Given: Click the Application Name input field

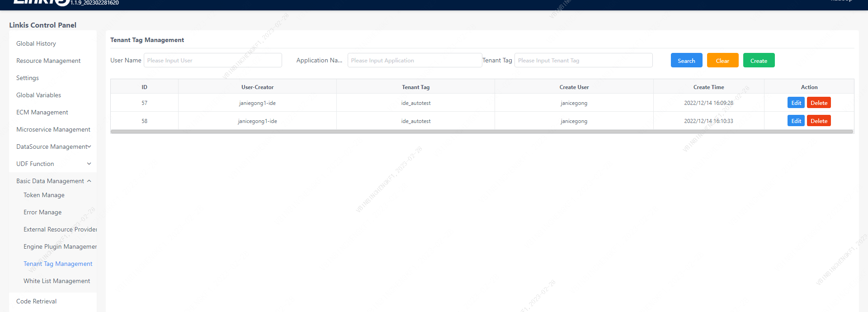Looking at the screenshot, I should click(414, 61).
